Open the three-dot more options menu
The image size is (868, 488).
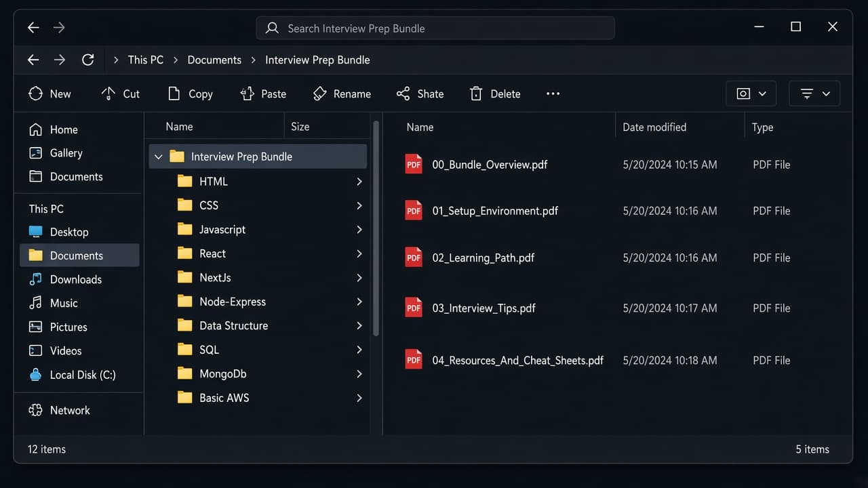point(553,94)
